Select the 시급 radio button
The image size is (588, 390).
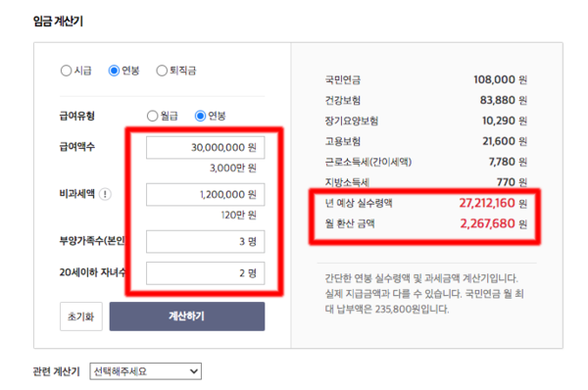coord(66,71)
